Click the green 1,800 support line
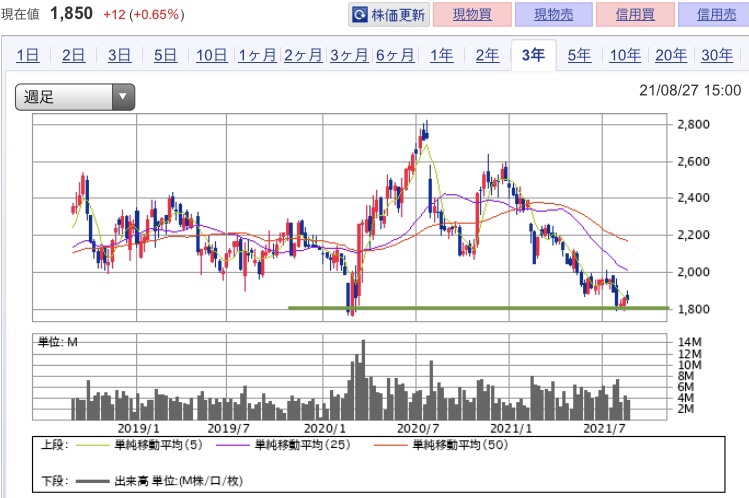Screen dimensions: 749x498 (x=478, y=308)
